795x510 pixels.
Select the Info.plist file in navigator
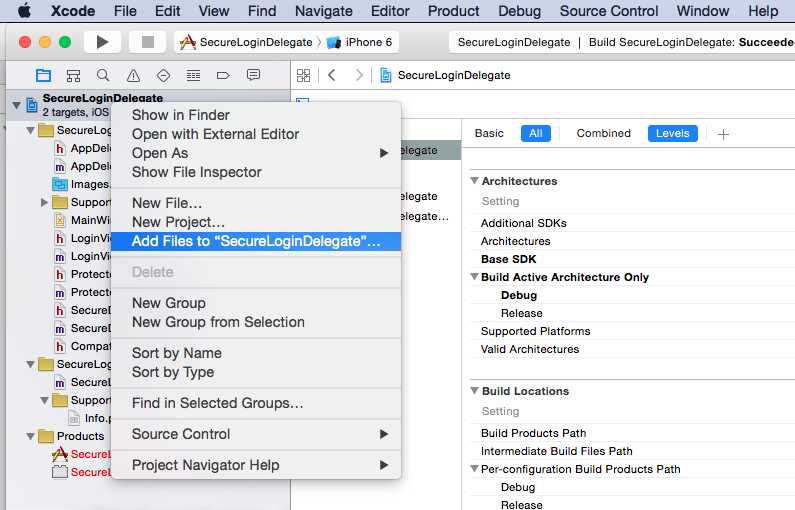click(89, 418)
